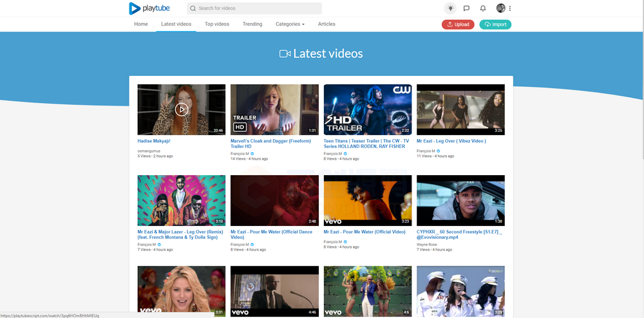Focus the Search for videos field
Screen dimensions: 644x318
click(x=254, y=8)
